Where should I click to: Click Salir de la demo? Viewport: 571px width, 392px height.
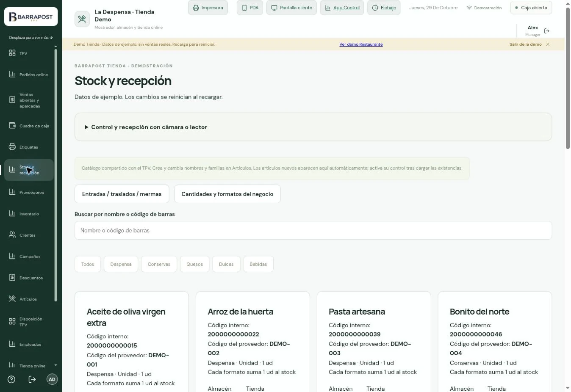click(525, 44)
